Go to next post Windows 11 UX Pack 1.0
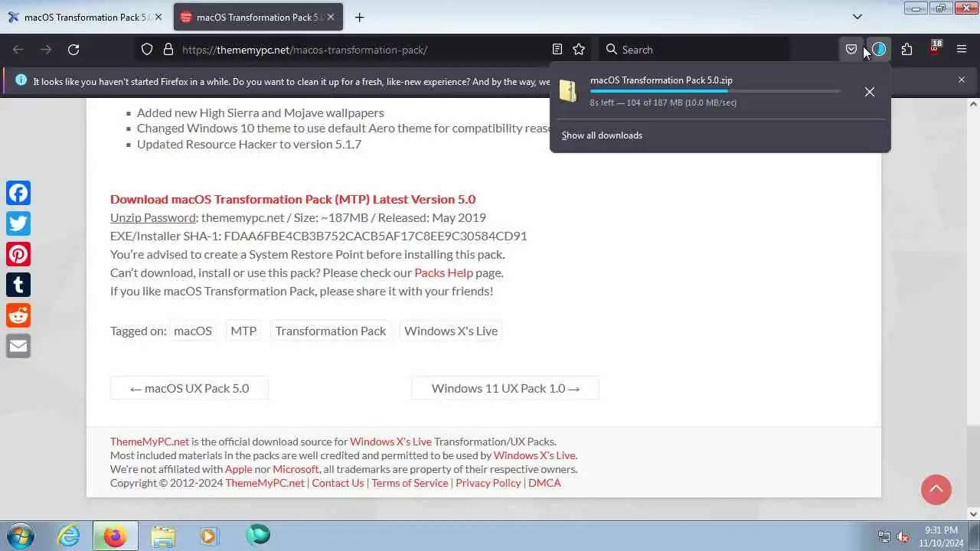 coord(505,388)
